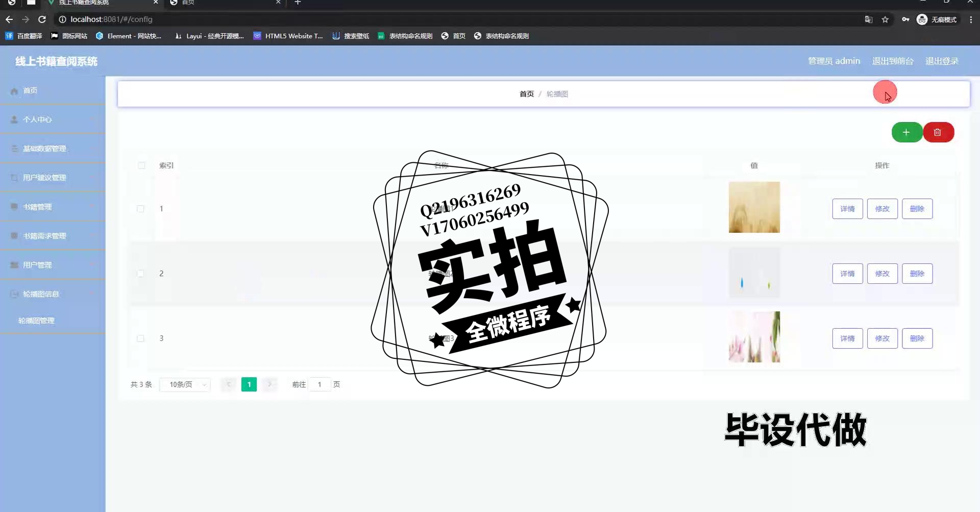Image resolution: width=980 pixels, height=512 pixels.
Task: Click 退出登录 in header
Action: click(x=942, y=61)
